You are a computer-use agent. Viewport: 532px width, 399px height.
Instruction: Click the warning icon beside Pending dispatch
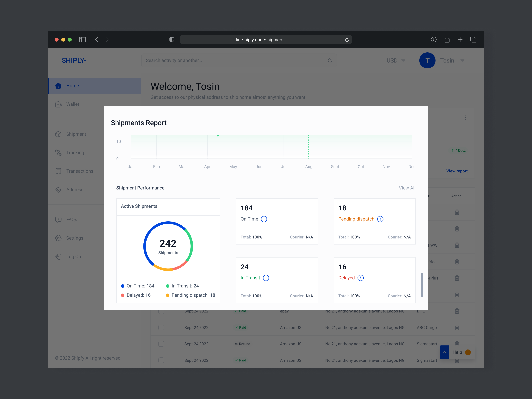(380, 219)
